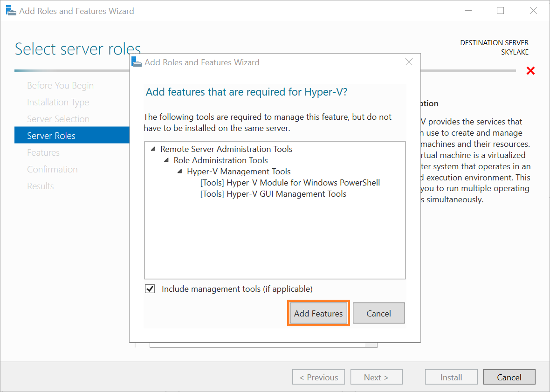
Task: Open Results step in sidebar
Action: [41, 186]
